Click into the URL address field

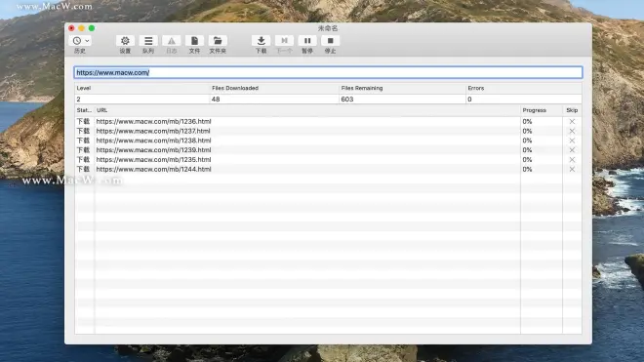[x=328, y=72]
